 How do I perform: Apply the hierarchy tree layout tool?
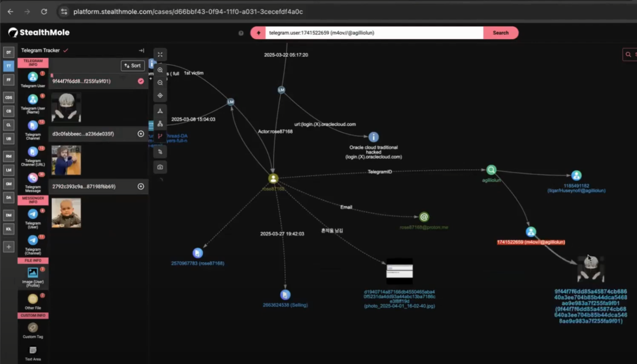tap(160, 124)
